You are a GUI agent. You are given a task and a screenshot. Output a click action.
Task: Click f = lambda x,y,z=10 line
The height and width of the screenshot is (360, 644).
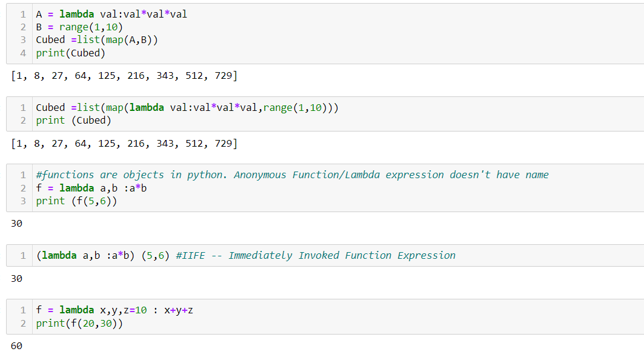pyautogui.click(x=114, y=310)
